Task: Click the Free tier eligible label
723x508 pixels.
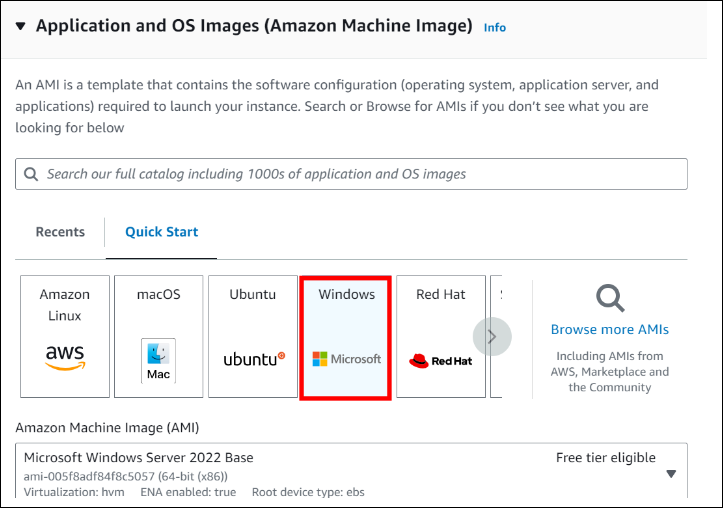Action: tap(605, 458)
